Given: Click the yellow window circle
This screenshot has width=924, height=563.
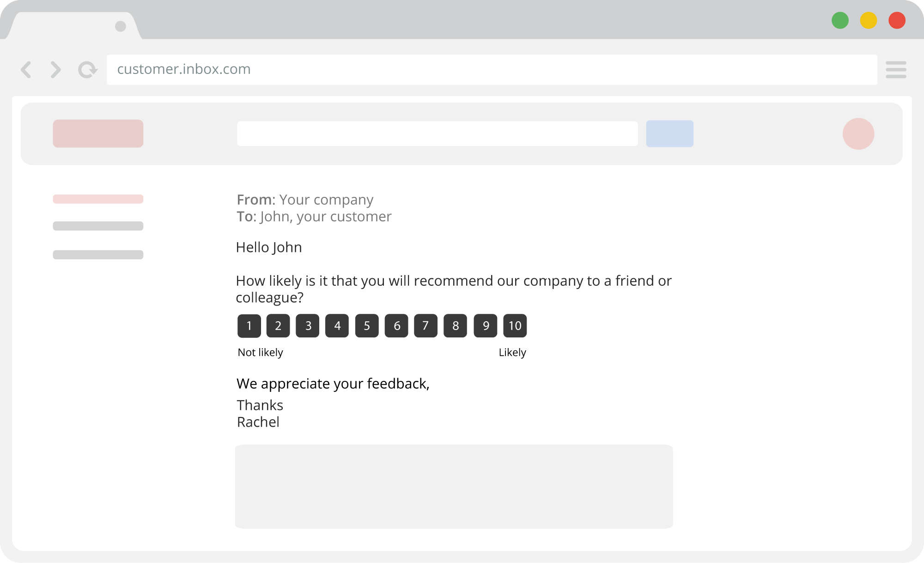Looking at the screenshot, I should pyautogui.click(x=869, y=20).
